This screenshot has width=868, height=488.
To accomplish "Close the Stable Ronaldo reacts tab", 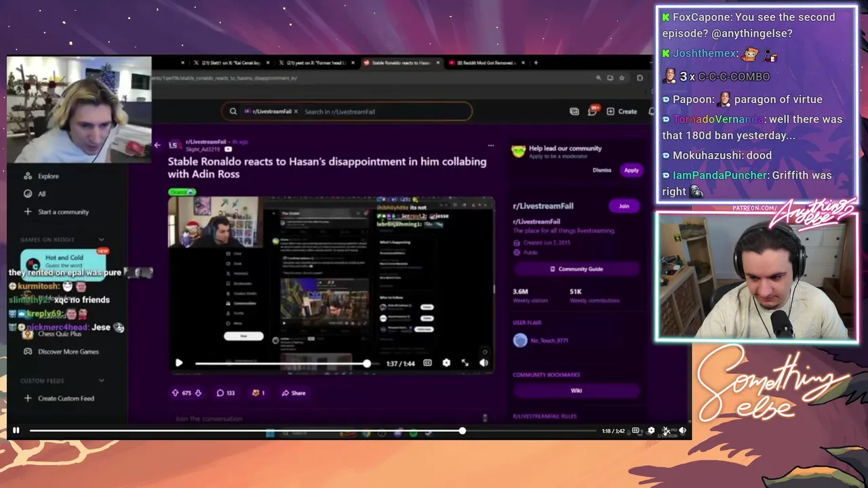I will (437, 62).
